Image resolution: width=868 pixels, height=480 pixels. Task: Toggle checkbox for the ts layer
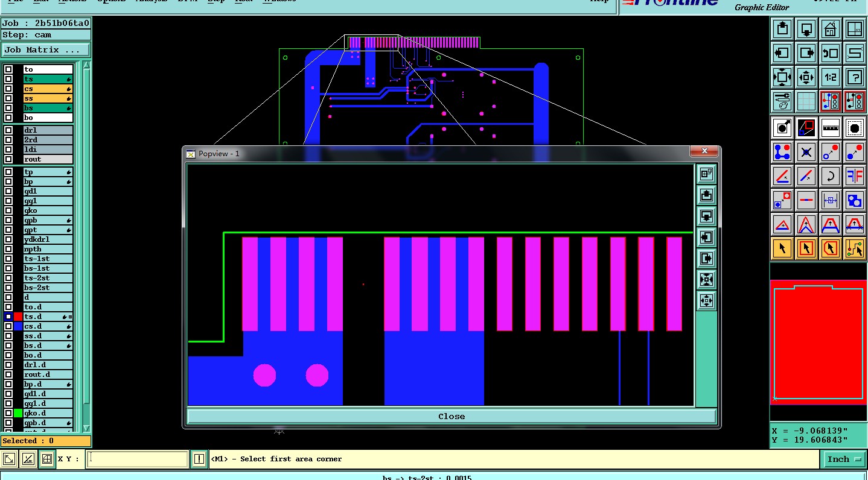click(8, 79)
